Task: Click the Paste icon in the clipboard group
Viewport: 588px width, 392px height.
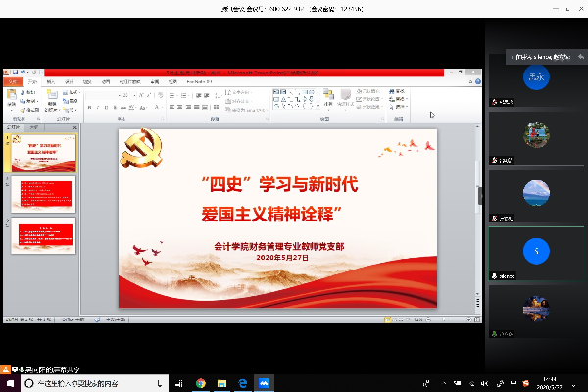Action: tap(11, 97)
